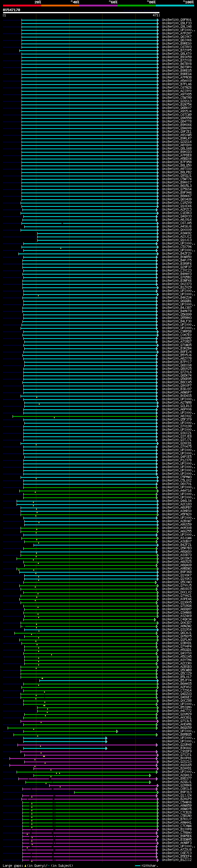Open hit UniRef100_Q9FM01
Image resolution: width=197 pixels, height=868 pixels.
click(x=176, y=20)
